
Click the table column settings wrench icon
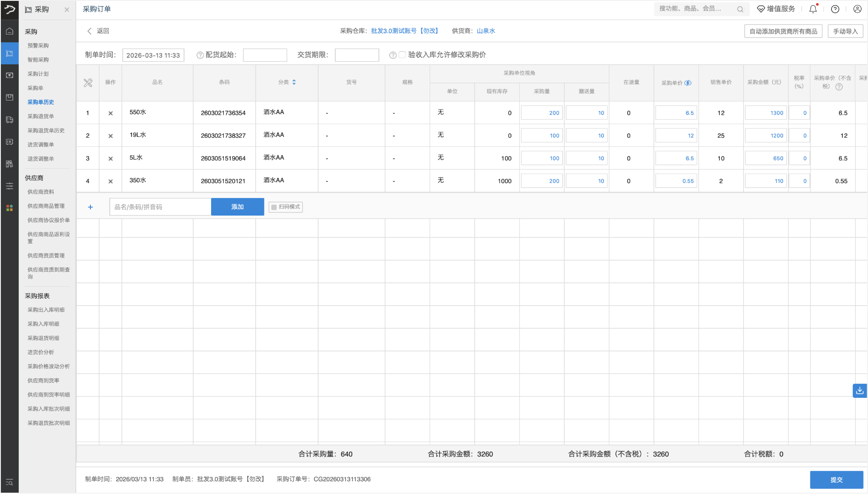88,83
